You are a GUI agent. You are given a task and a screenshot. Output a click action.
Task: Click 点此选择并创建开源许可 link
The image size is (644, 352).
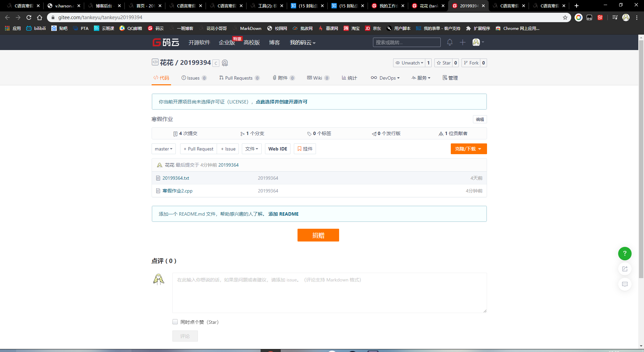pos(281,102)
